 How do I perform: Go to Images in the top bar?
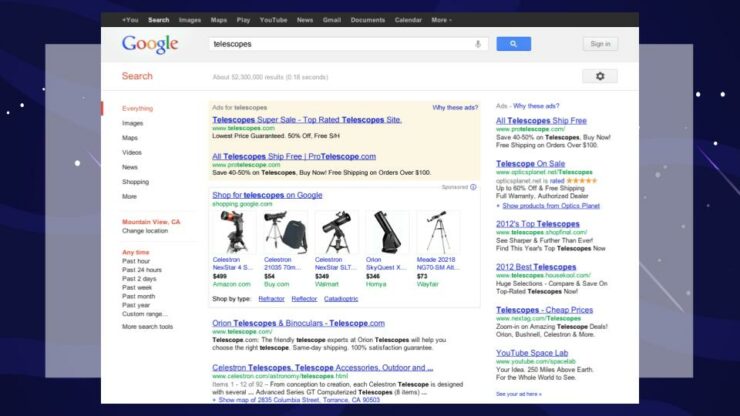(x=190, y=20)
